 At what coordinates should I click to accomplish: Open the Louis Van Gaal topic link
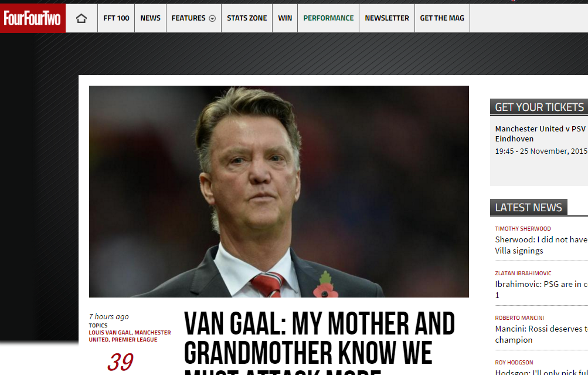(110, 333)
